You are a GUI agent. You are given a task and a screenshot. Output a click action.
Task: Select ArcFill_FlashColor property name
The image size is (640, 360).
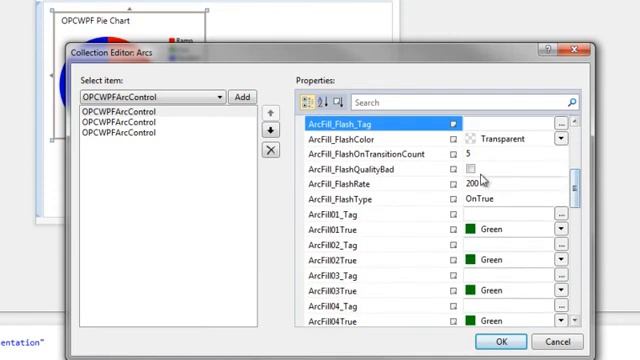pyautogui.click(x=341, y=140)
